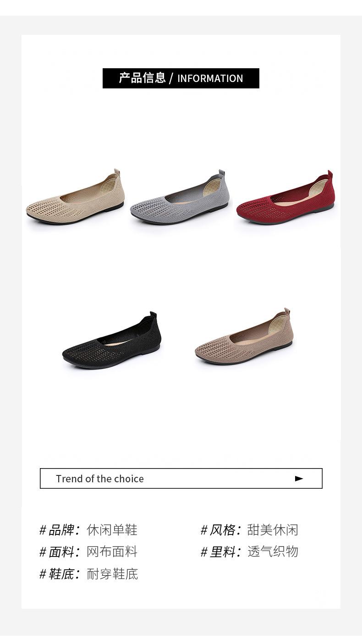Click the 透气织物 lining value
Image resolution: width=362 pixels, height=644 pixels.
tap(273, 552)
